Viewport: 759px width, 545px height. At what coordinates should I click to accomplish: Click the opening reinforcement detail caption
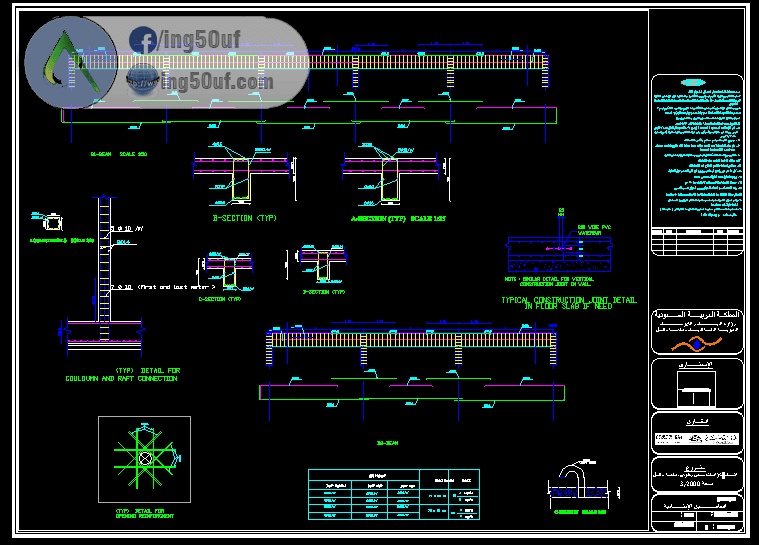[145, 513]
